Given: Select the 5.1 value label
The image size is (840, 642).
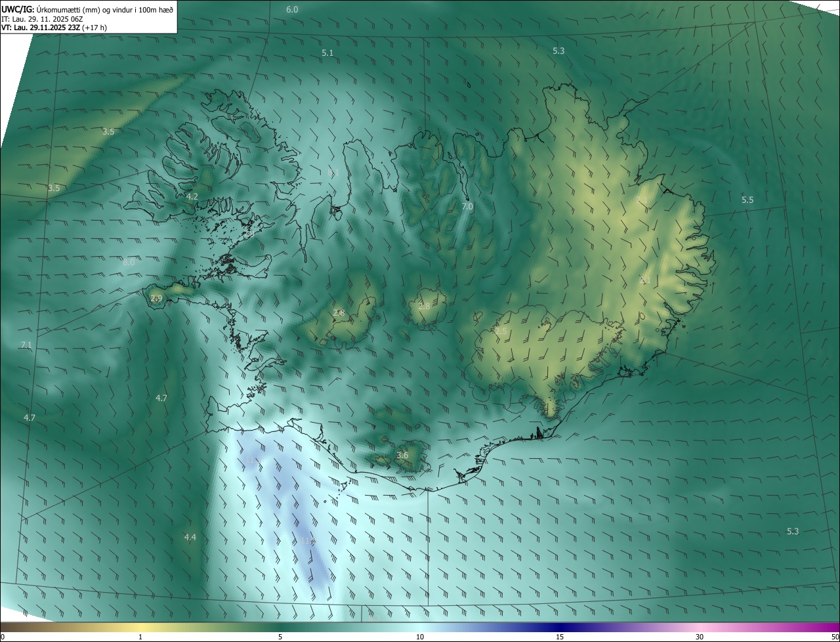Looking at the screenshot, I should [x=327, y=53].
